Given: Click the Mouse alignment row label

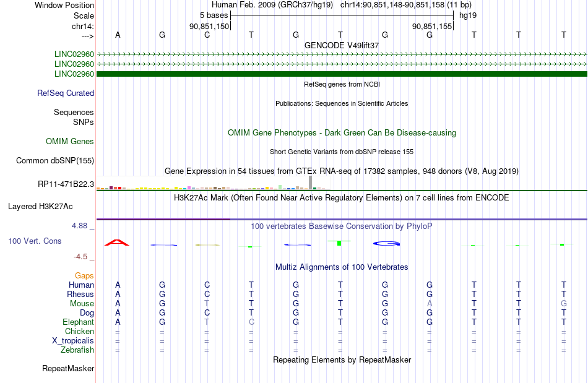Looking at the screenshot, I should (82, 304).
